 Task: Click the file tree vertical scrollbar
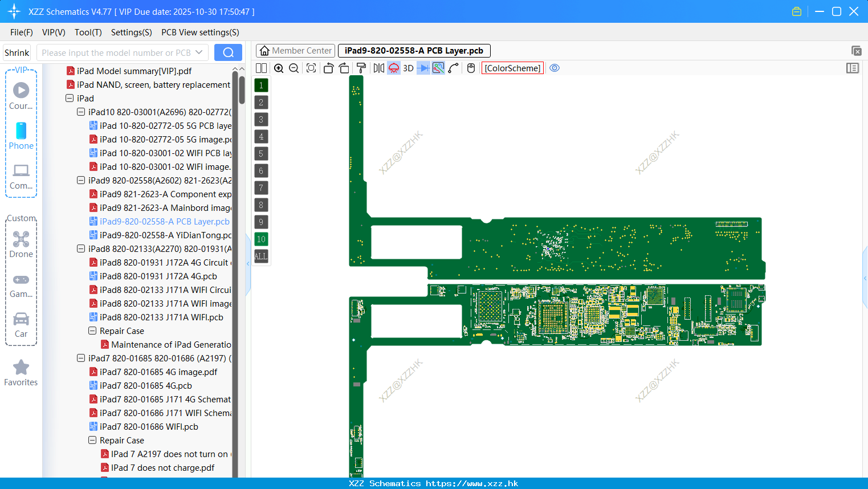tap(242, 91)
